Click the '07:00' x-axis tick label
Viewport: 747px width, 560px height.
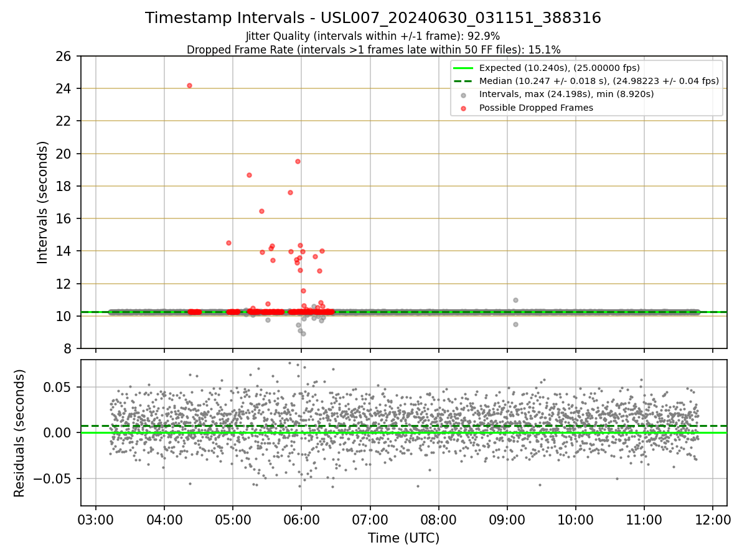(370, 519)
